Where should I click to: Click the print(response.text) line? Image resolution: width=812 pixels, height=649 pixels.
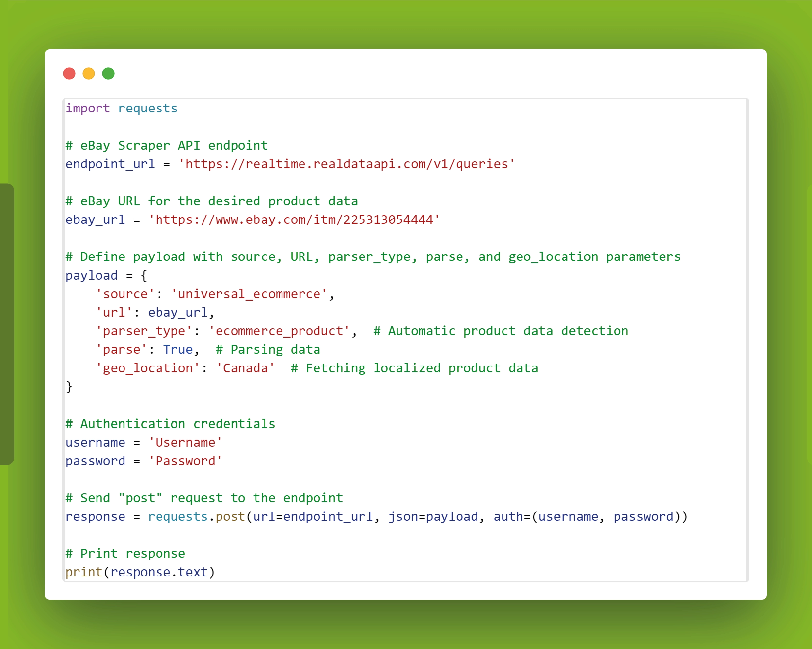click(140, 572)
